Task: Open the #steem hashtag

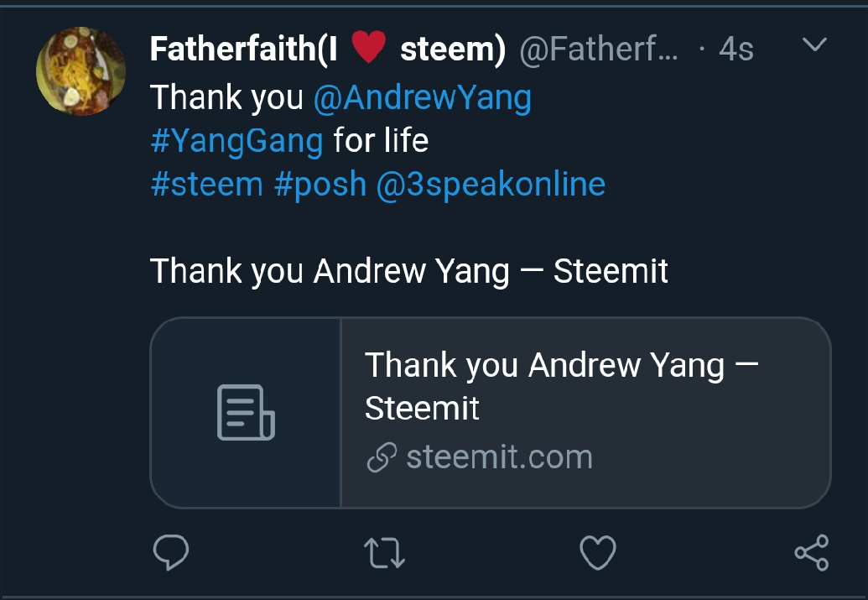Action: point(206,185)
